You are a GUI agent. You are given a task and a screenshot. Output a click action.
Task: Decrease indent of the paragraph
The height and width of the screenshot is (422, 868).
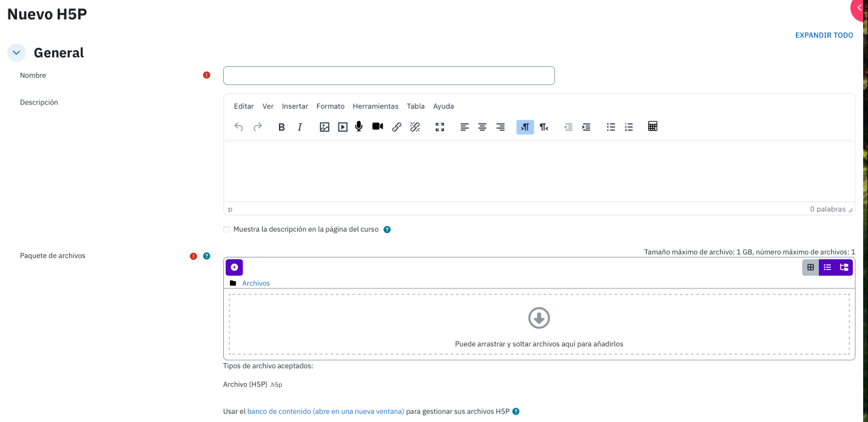tap(568, 127)
